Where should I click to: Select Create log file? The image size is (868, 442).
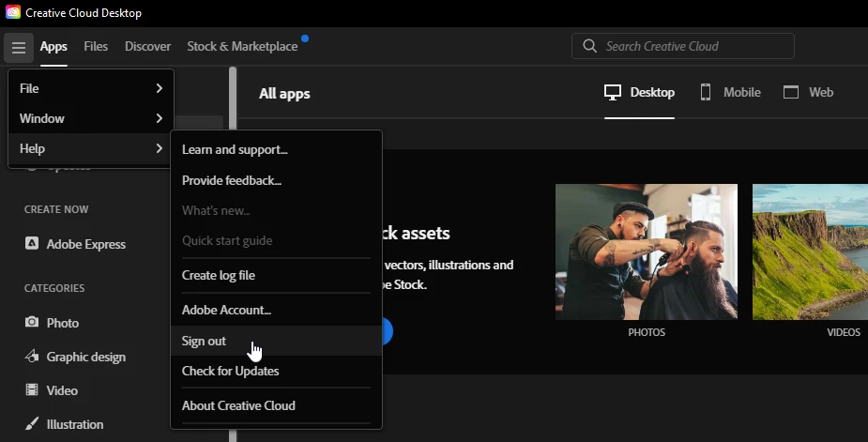click(x=276, y=275)
